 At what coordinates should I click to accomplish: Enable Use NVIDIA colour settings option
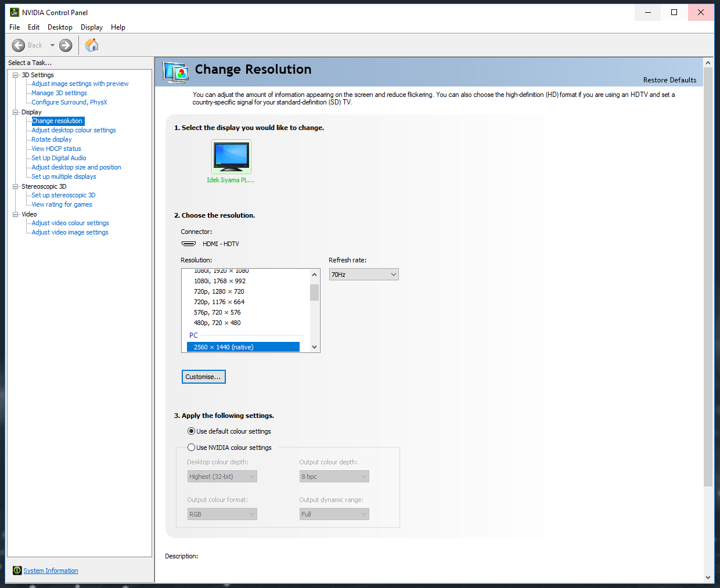tap(191, 448)
